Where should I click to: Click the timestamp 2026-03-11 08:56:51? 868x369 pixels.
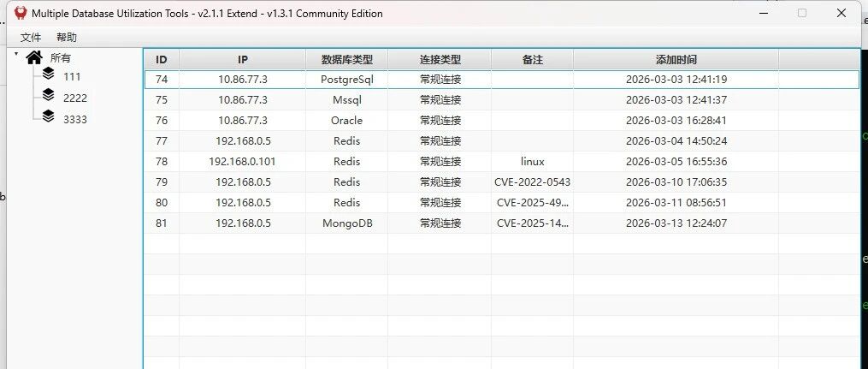pyautogui.click(x=676, y=202)
